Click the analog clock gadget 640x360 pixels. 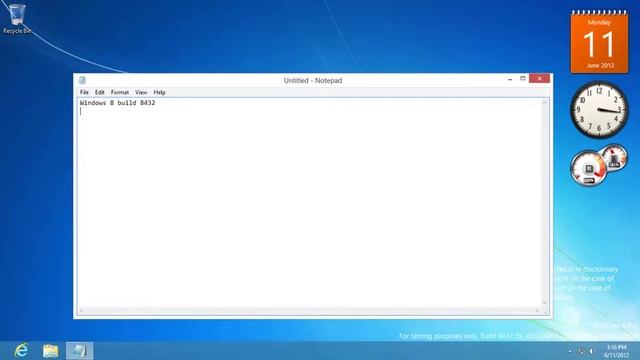coord(599,109)
